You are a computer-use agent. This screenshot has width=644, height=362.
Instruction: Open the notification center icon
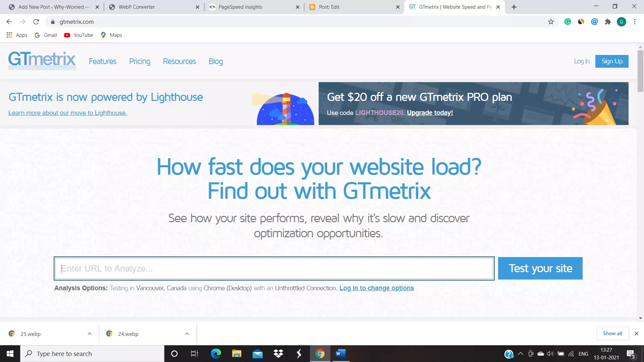point(631,354)
